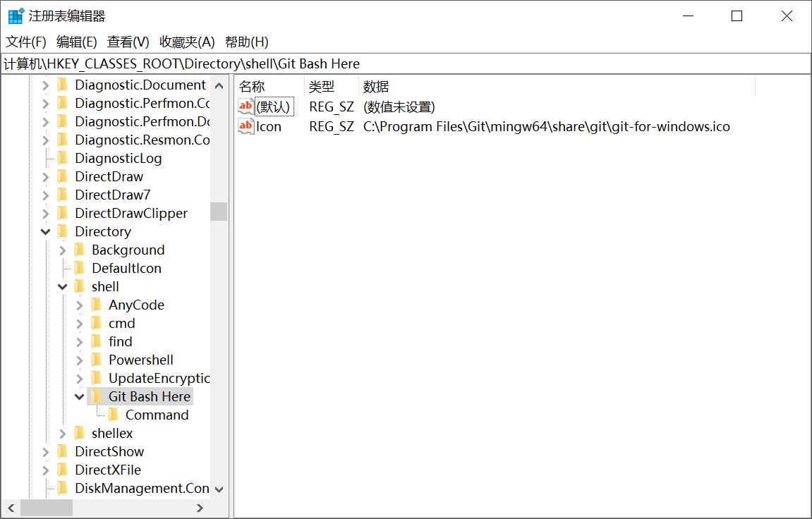Select the find tree item

pyautogui.click(x=120, y=341)
